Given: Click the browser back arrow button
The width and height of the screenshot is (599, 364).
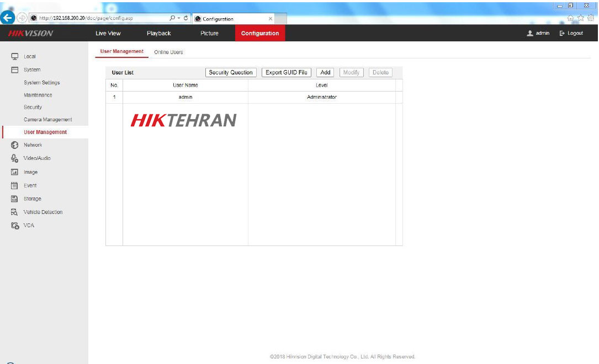Looking at the screenshot, I should pos(7,18).
